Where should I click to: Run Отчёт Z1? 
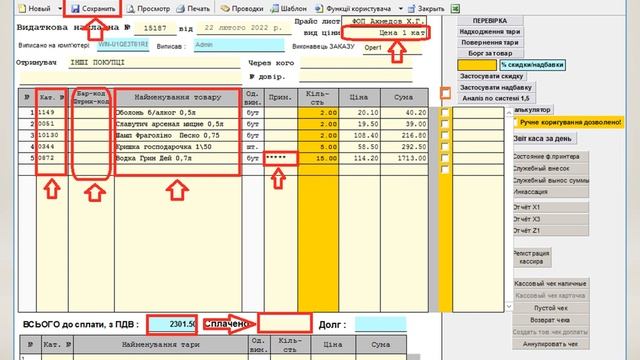click(x=550, y=231)
